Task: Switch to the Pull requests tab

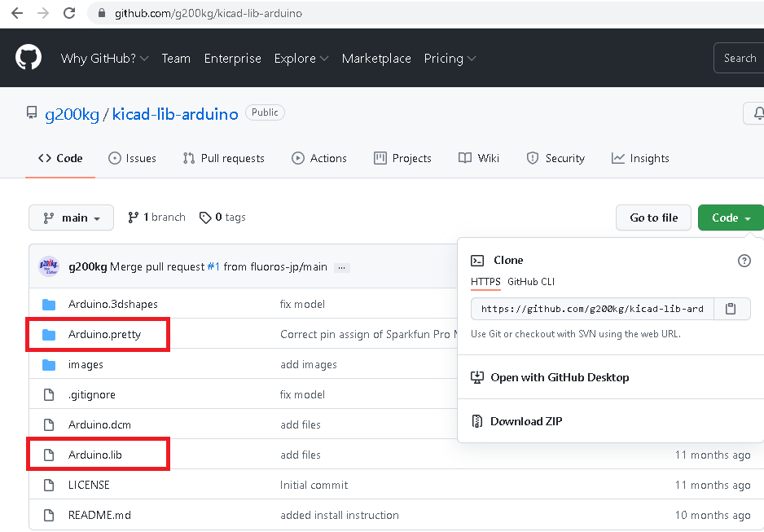Action: pos(224,158)
